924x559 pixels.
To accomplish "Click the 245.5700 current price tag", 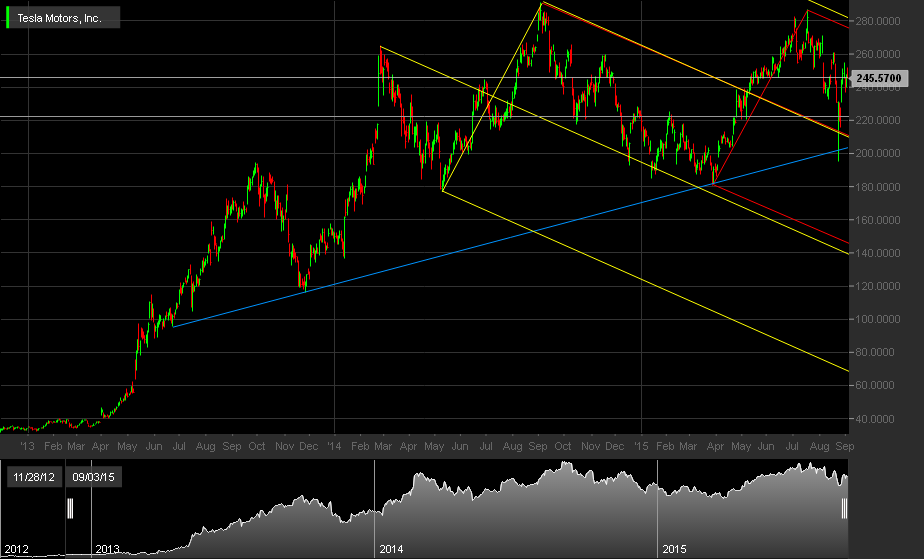I will [879, 78].
